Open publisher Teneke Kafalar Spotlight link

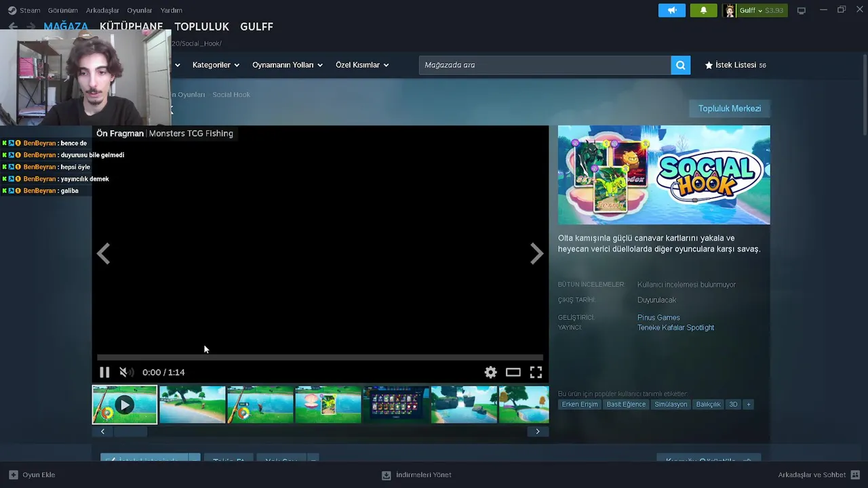675,327
